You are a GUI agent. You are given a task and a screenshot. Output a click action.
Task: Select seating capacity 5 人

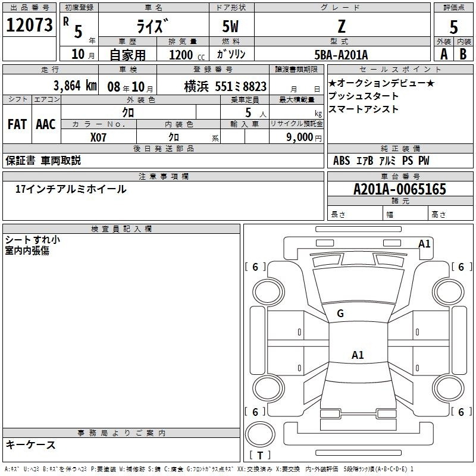[256, 113]
